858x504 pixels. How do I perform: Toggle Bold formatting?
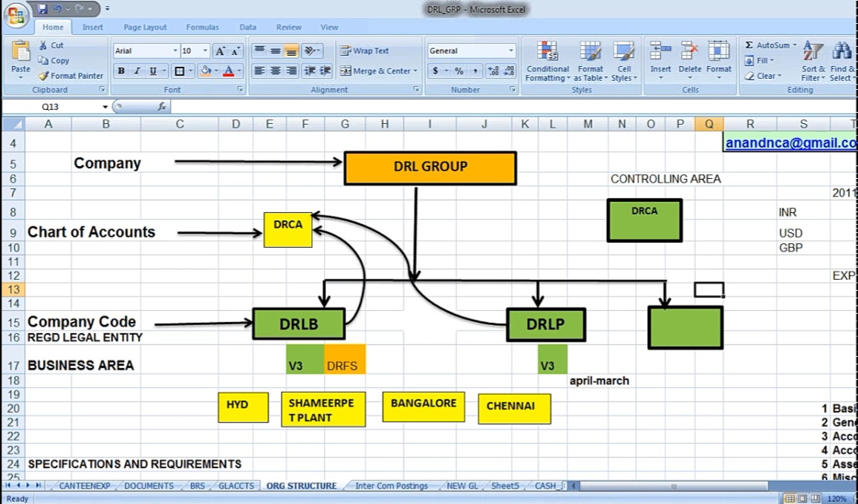(121, 71)
